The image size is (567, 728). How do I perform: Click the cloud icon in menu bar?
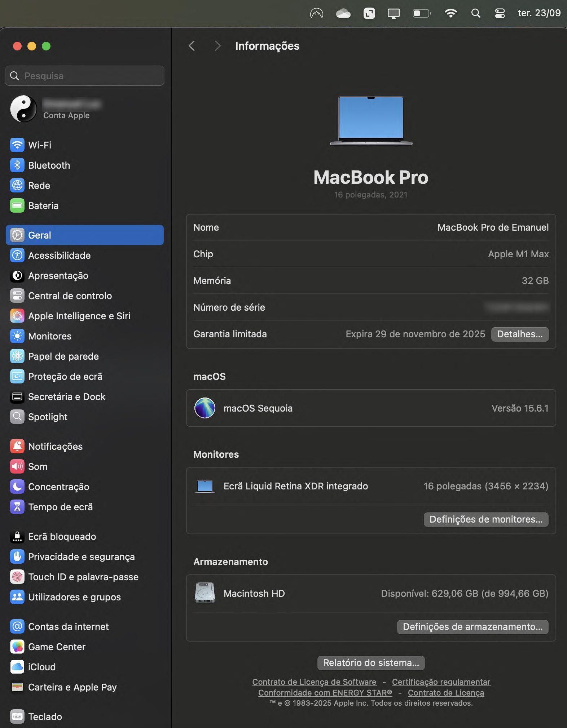click(343, 13)
